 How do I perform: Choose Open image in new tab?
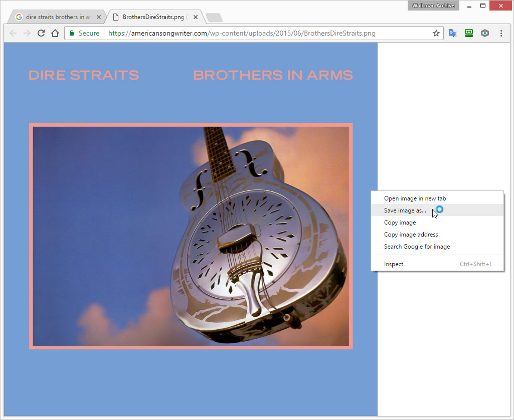coord(437,198)
